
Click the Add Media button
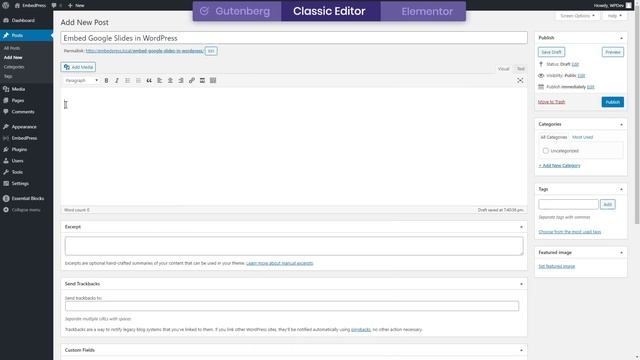pyautogui.click(x=78, y=67)
